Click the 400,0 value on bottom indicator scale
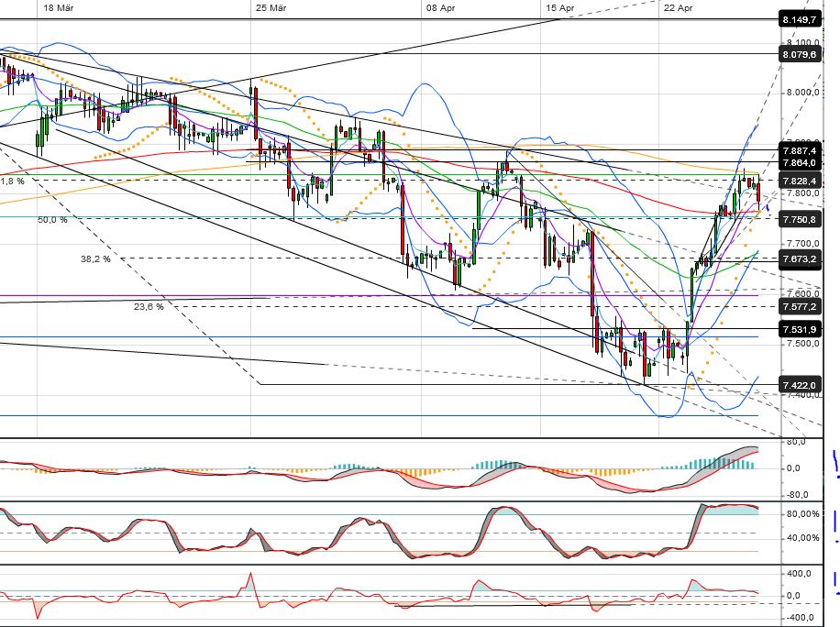 [x=799, y=574]
